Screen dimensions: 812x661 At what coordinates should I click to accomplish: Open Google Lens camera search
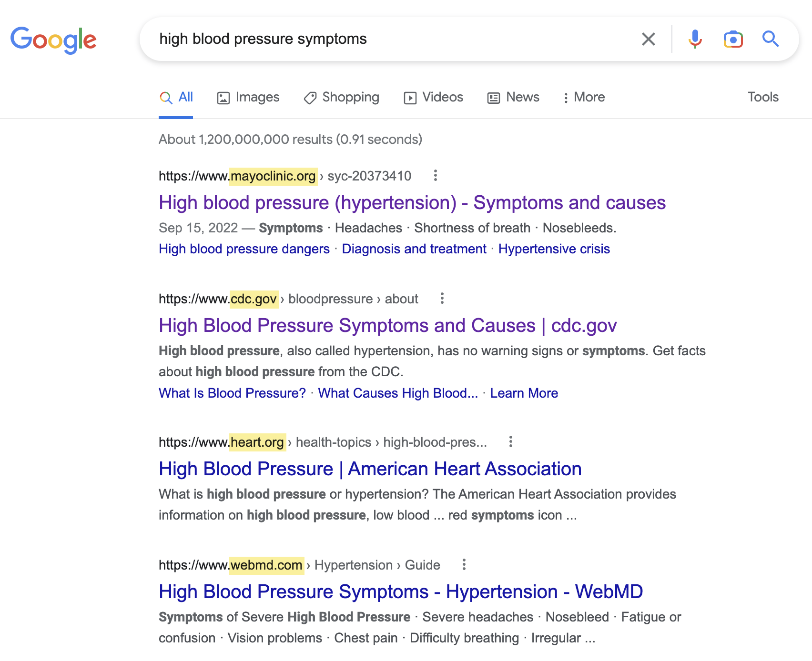[x=733, y=39]
